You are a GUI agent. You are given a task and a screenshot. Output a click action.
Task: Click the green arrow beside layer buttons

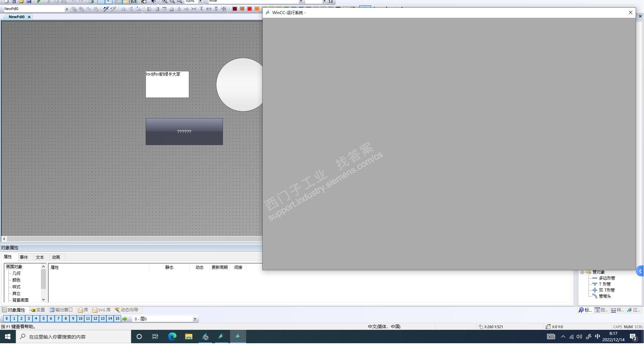(125, 319)
